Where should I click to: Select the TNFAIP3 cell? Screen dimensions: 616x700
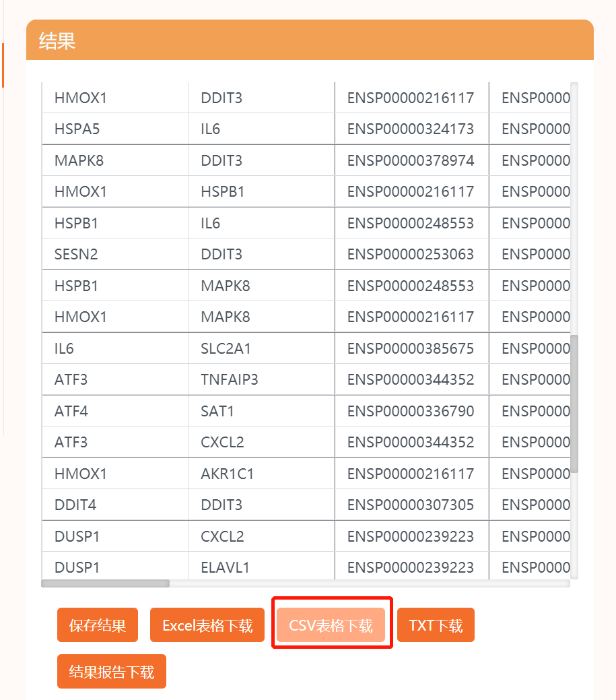click(x=230, y=379)
